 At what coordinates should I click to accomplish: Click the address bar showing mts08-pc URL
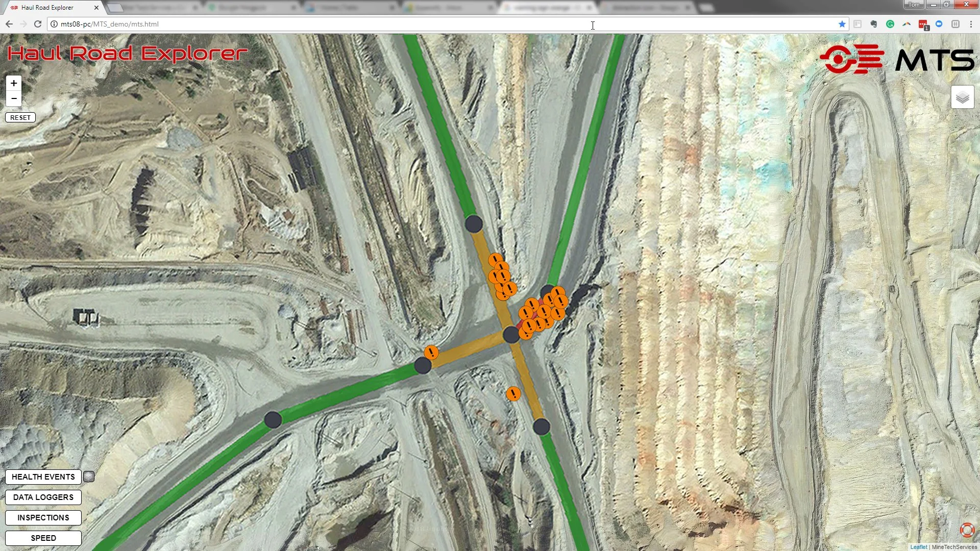point(444,24)
